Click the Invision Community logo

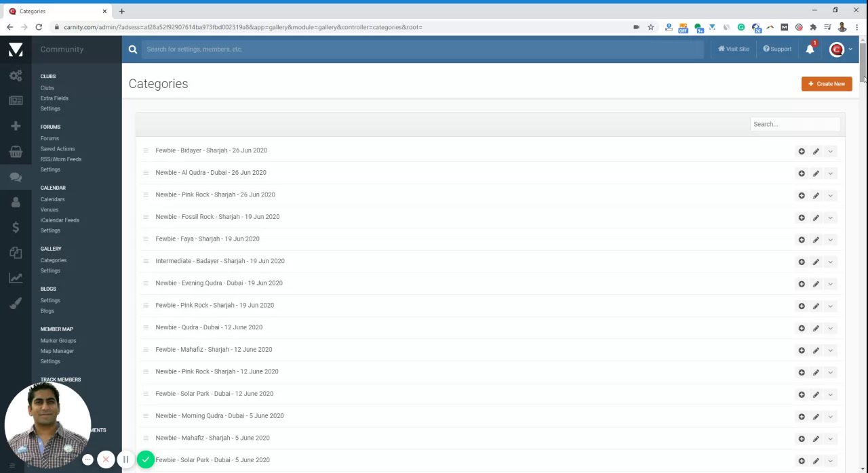point(16,49)
